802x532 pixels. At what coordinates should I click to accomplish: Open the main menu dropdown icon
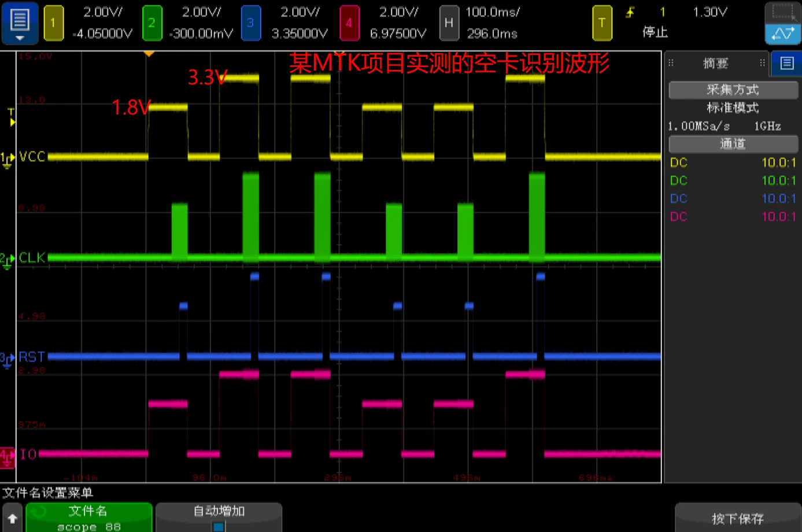click(x=20, y=23)
